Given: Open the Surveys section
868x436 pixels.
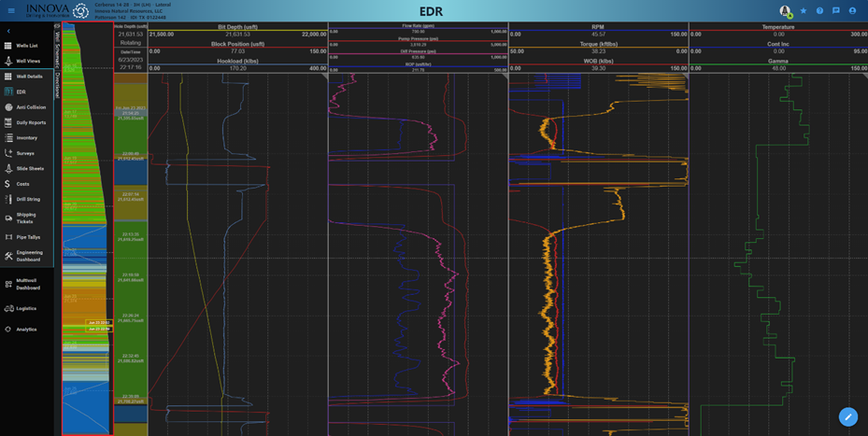Looking at the screenshot, I should point(24,153).
